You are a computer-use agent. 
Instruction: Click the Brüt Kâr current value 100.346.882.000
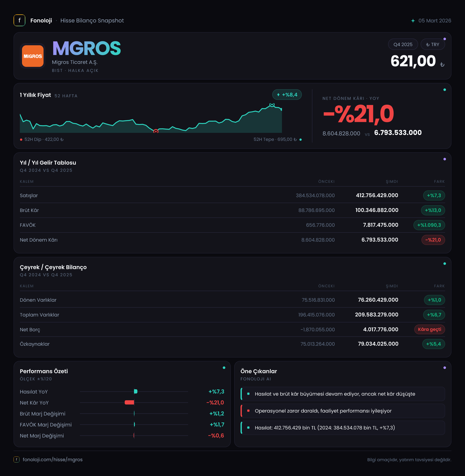click(377, 210)
